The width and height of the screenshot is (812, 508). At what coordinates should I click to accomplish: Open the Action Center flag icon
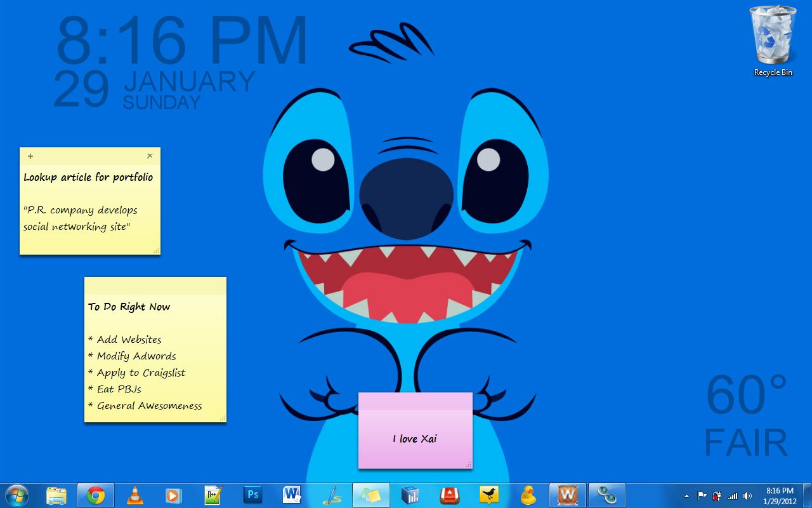(x=702, y=495)
